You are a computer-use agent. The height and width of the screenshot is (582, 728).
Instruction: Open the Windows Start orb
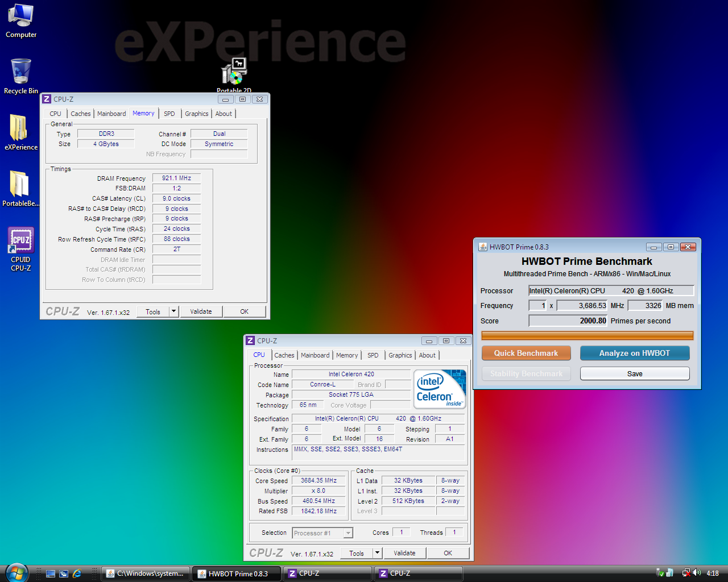tap(16, 573)
